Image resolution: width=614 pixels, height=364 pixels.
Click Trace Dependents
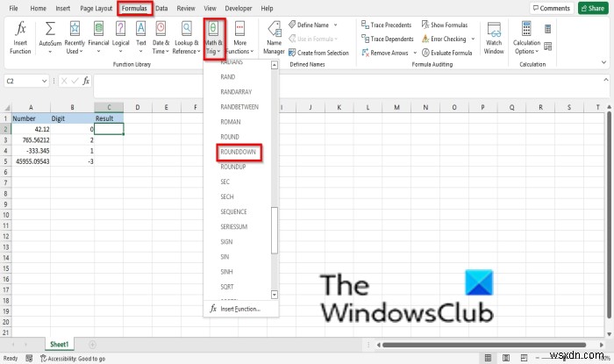[388, 39]
